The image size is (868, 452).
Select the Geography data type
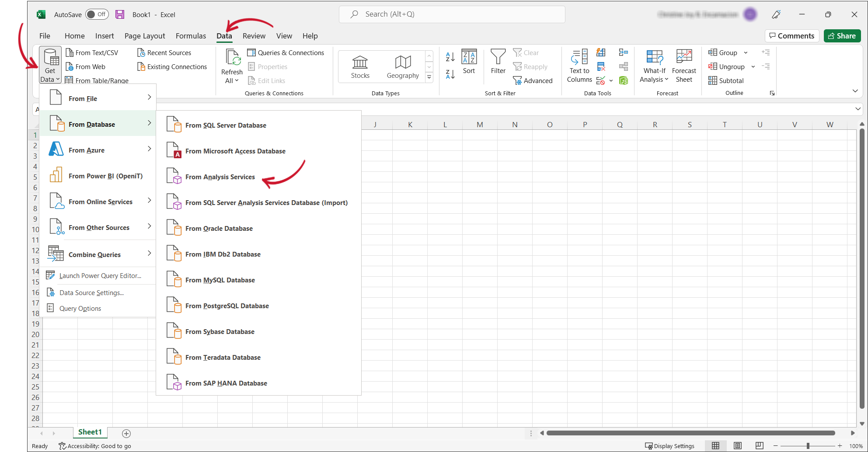click(402, 66)
